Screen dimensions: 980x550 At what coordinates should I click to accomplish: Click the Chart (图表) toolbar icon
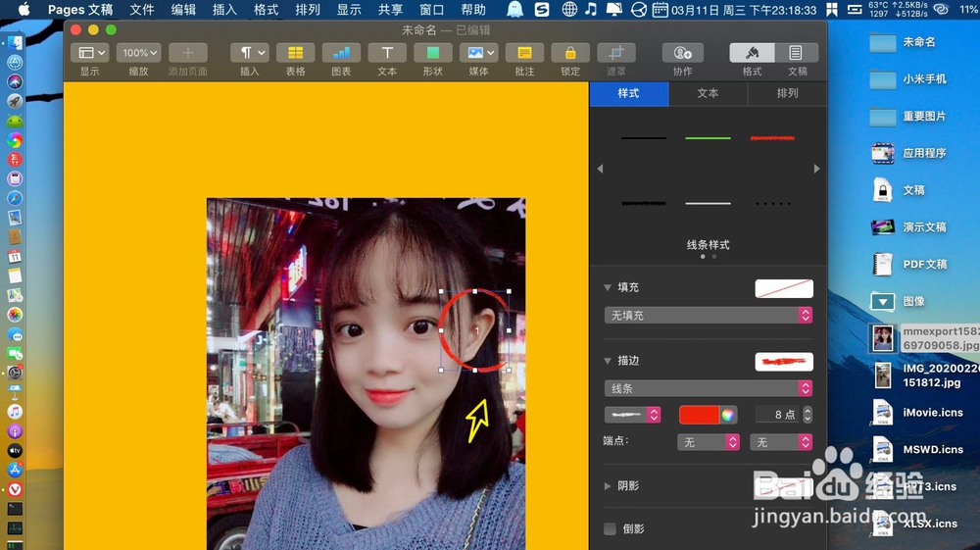click(341, 53)
